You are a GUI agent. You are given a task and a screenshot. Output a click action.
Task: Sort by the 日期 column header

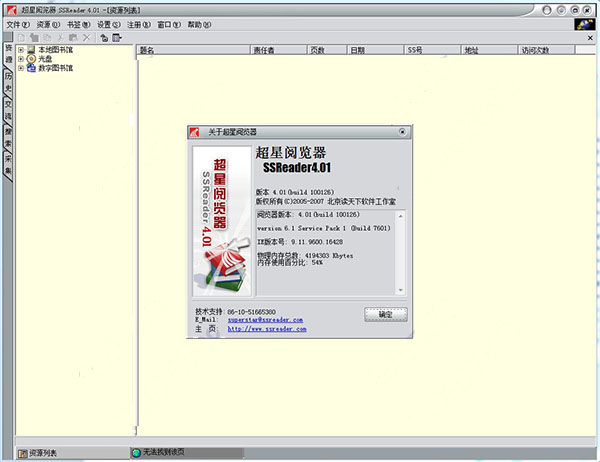[375, 50]
